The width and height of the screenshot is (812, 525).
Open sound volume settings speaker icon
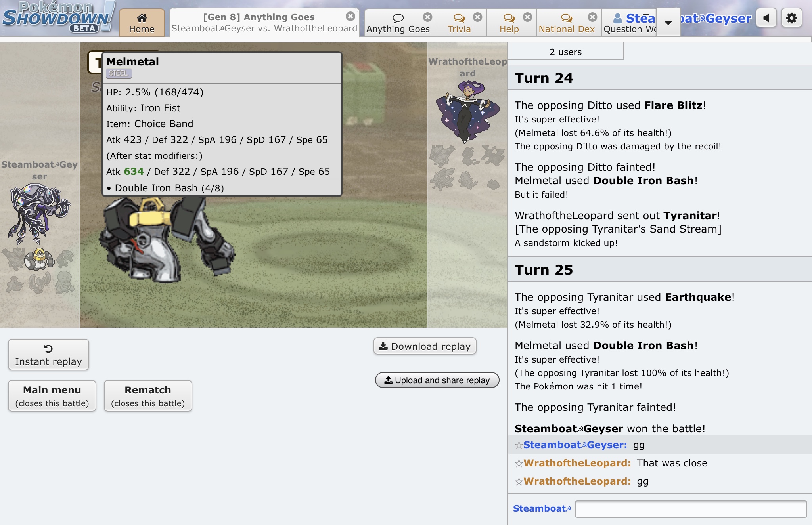click(766, 18)
